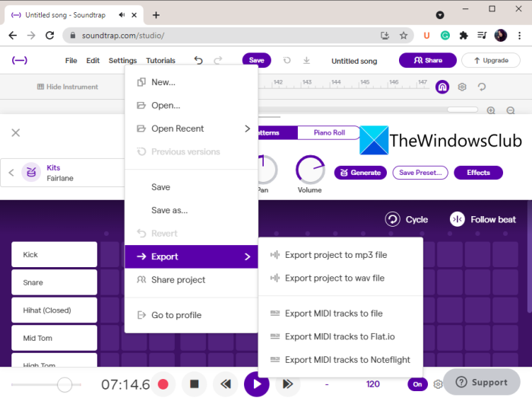Export MIDI tracks to Noteflight
Image resolution: width=532 pixels, height=401 pixels.
pyautogui.click(x=340, y=360)
